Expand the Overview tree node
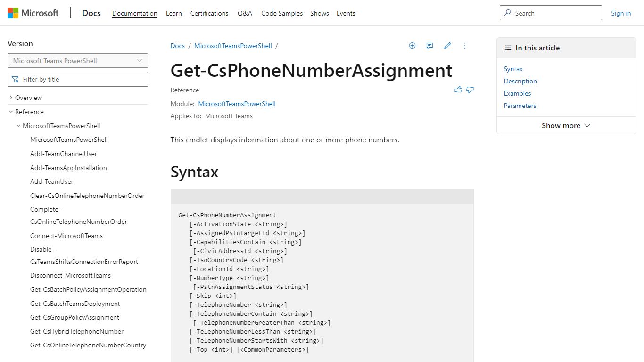 pos(11,98)
